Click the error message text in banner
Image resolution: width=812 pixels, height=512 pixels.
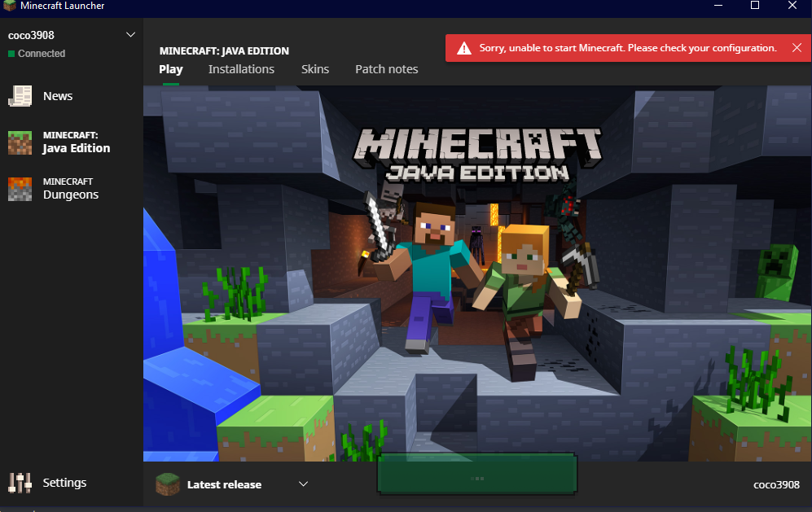pyautogui.click(x=628, y=48)
